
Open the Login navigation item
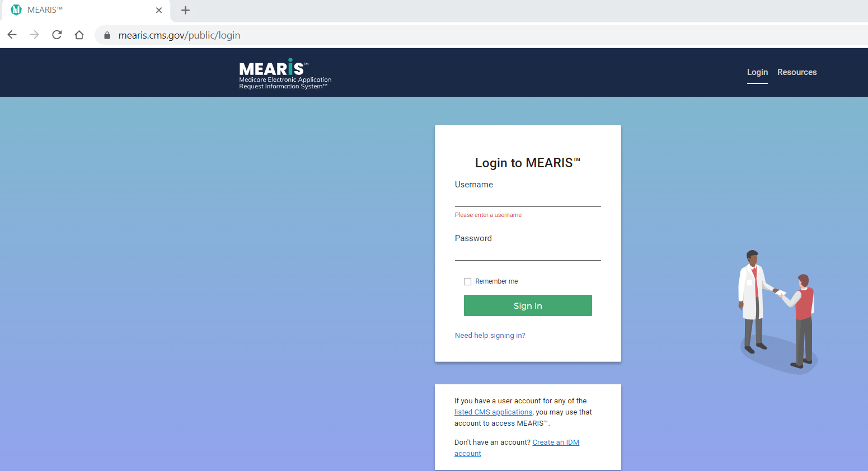pos(757,72)
